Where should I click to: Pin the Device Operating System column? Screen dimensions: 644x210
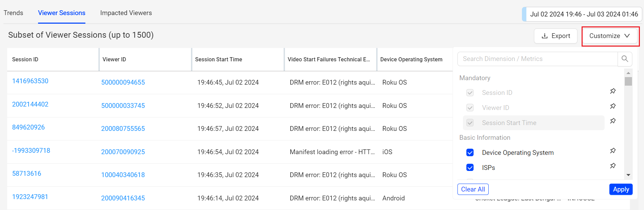pos(613,151)
